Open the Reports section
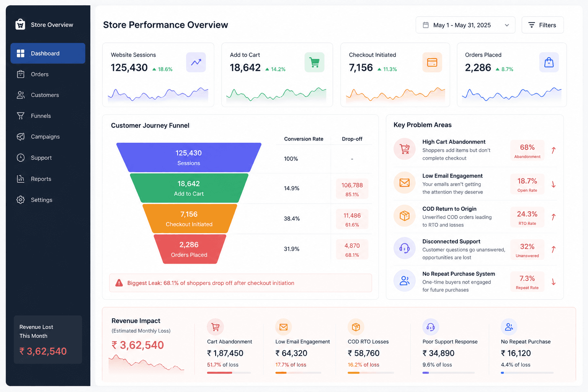 (x=48, y=179)
